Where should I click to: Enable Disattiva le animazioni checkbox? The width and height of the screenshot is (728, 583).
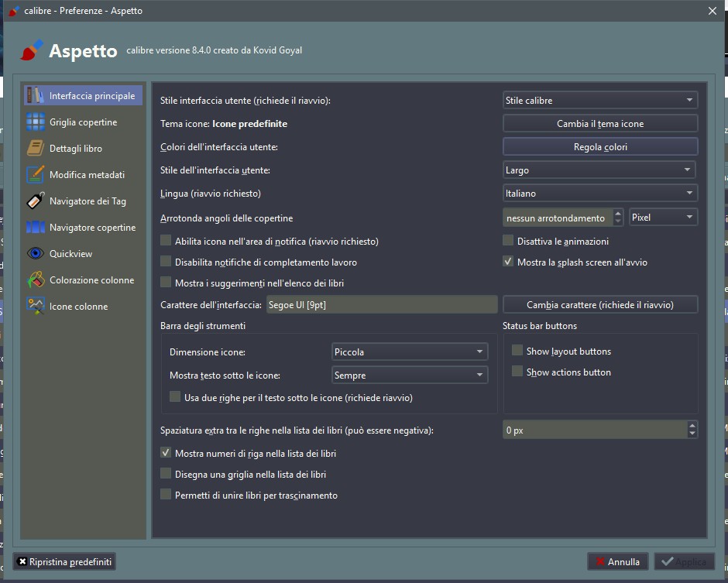[x=509, y=241]
